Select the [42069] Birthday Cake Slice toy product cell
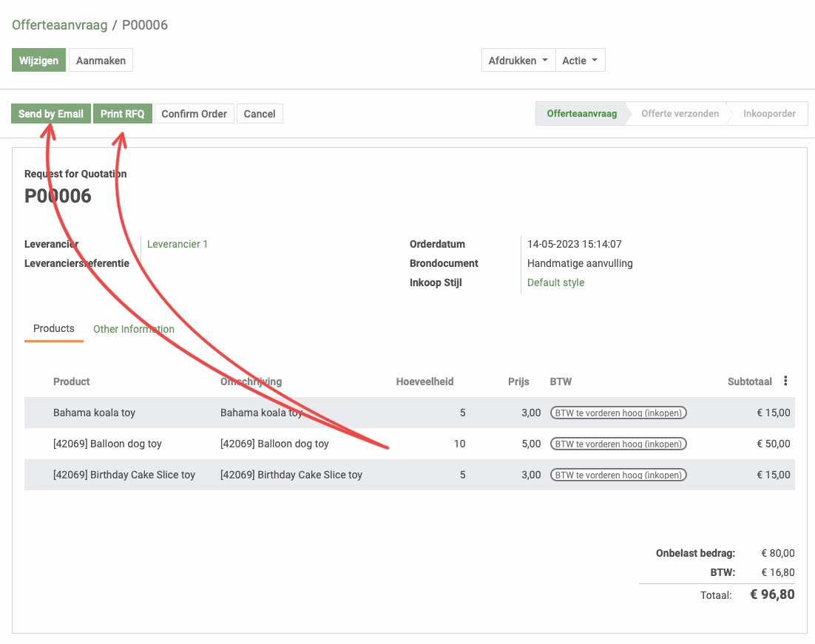This screenshot has height=644, width=815. pyautogui.click(x=124, y=475)
